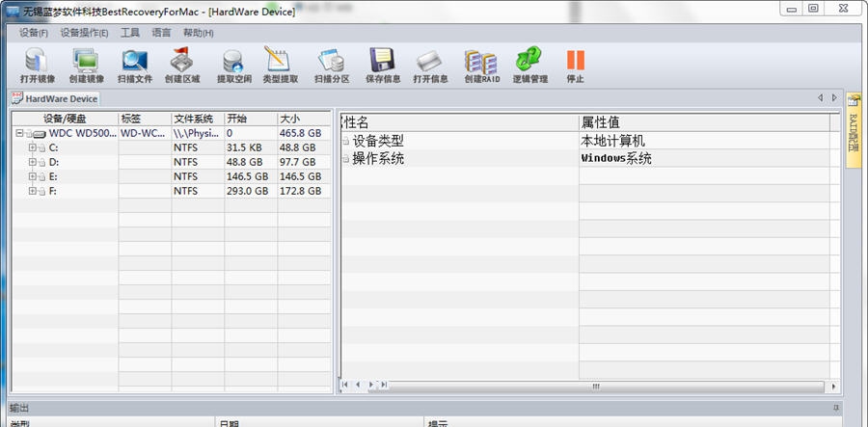868x427 pixels.
Task: Click the \\.\Physi... file system cell
Action: point(198,133)
